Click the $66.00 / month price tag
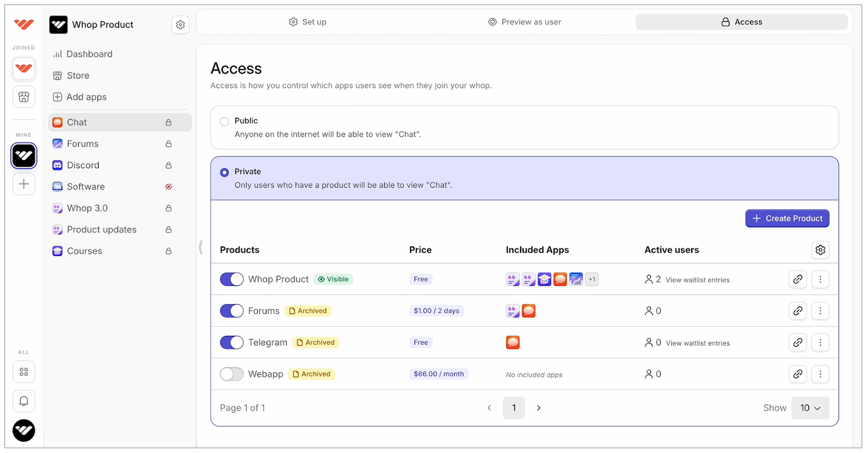The image size is (868, 453). tap(439, 374)
